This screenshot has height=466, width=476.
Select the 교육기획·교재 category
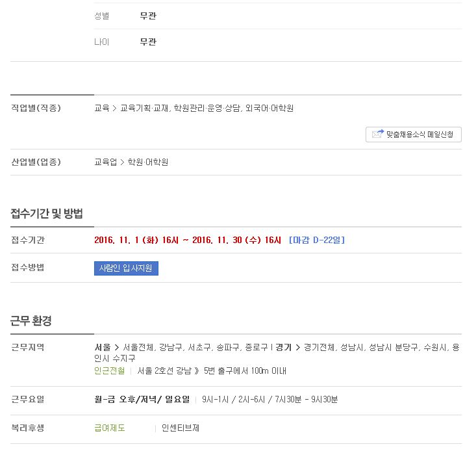click(145, 108)
